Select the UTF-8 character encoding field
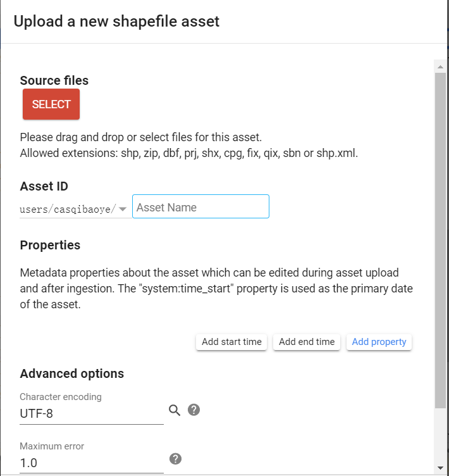 92,413
